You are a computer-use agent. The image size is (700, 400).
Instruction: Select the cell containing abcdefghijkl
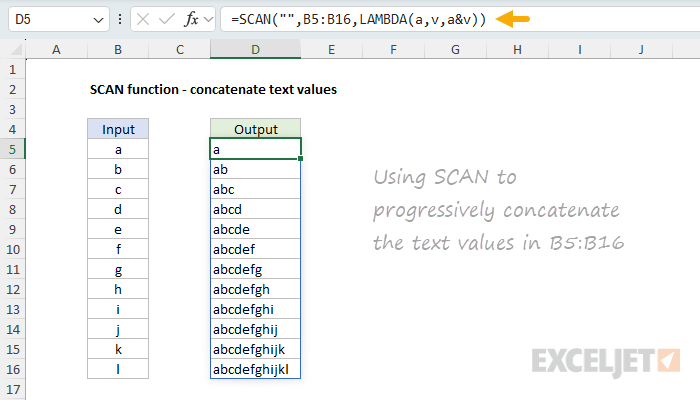(255, 369)
